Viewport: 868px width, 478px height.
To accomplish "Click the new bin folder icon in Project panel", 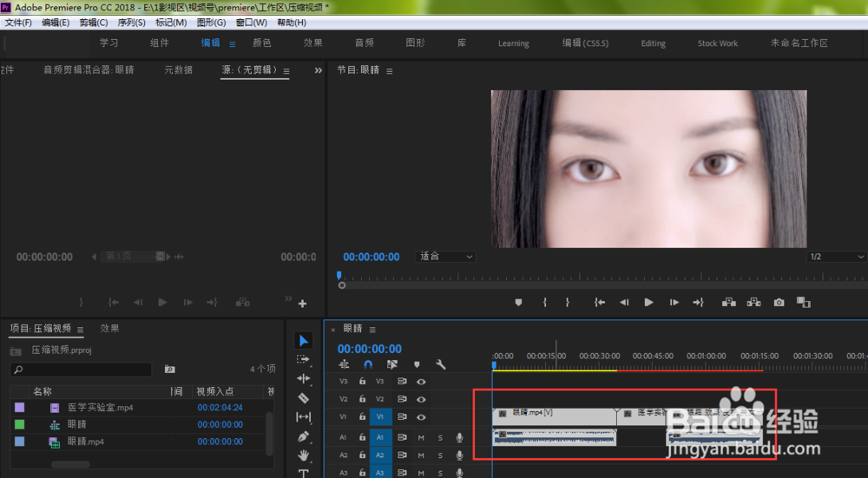I will [x=170, y=369].
